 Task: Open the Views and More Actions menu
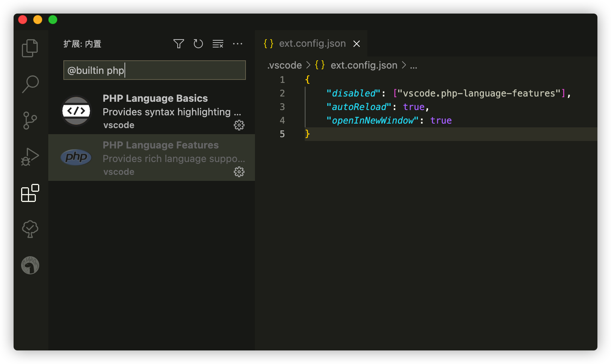point(238,44)
